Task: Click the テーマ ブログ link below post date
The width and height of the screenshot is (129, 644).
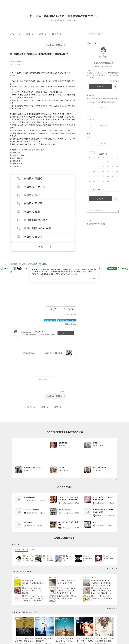Action: [17, 65]
